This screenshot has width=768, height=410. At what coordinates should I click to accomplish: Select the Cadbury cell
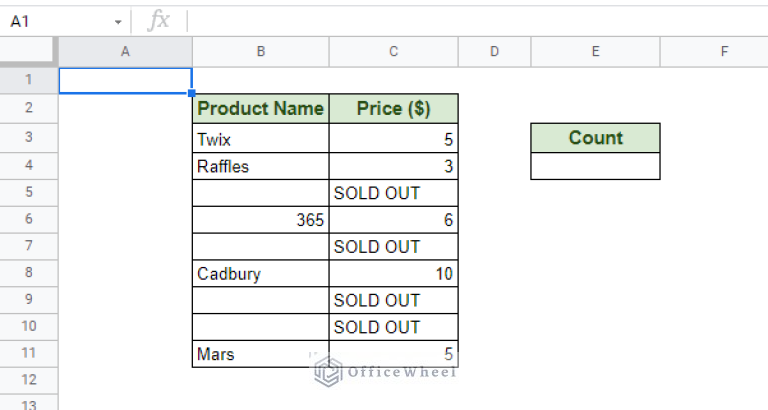tap(261, 273)
